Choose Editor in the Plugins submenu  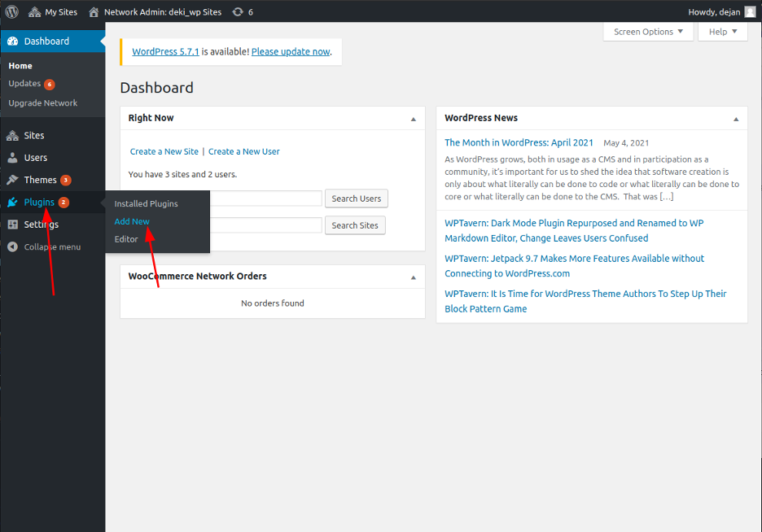126,239
